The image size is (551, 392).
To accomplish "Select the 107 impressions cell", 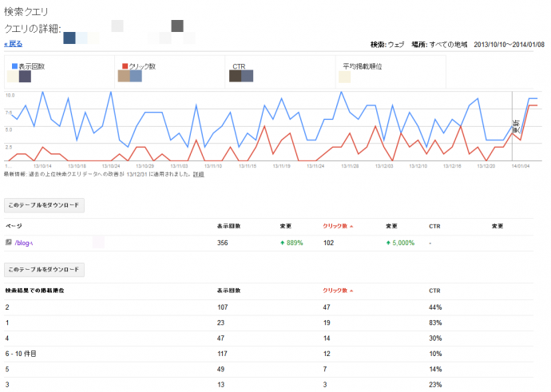I will pos(223,307).
